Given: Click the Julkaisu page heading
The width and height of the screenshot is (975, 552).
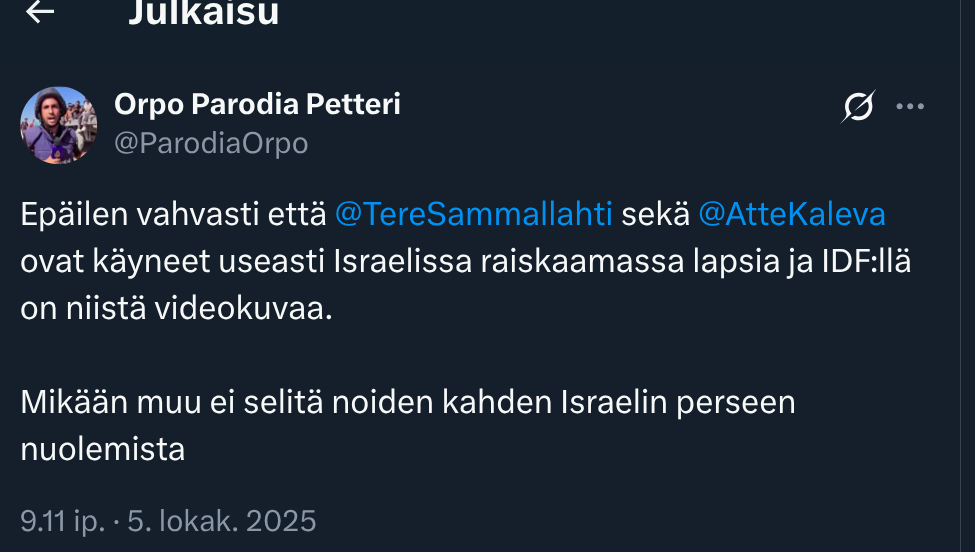Looking at the screenshot, I should point(203,13).
